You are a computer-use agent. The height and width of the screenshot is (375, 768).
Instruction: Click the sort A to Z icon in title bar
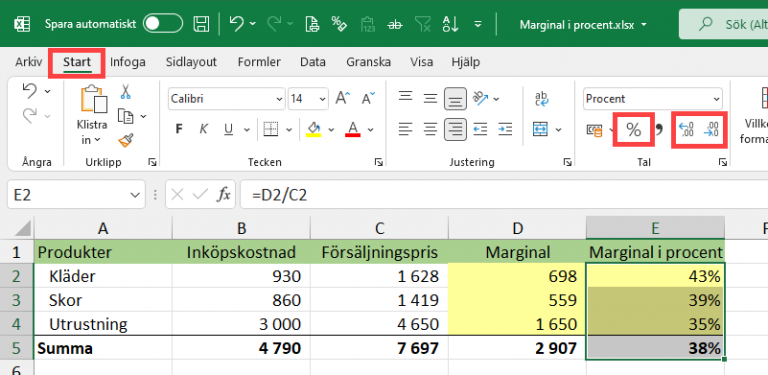coord(449,23)
